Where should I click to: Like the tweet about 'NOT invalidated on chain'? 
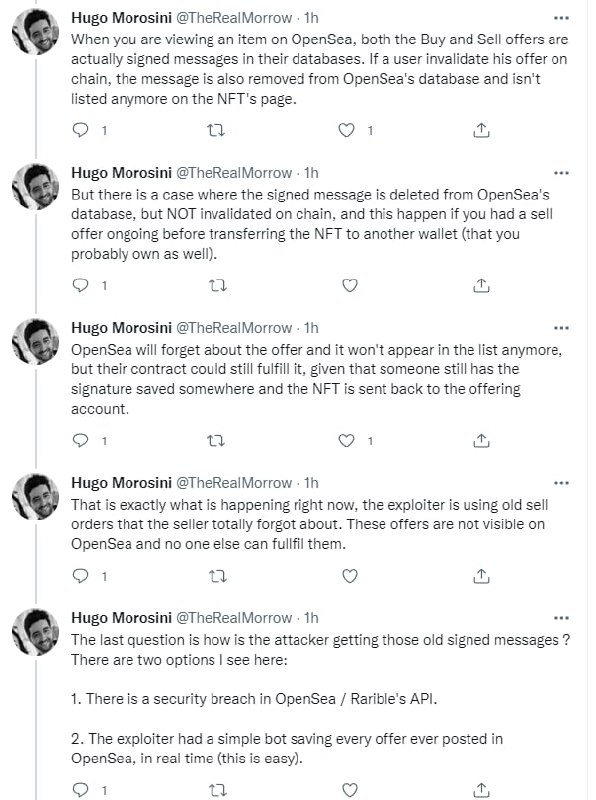pos(350,285)
